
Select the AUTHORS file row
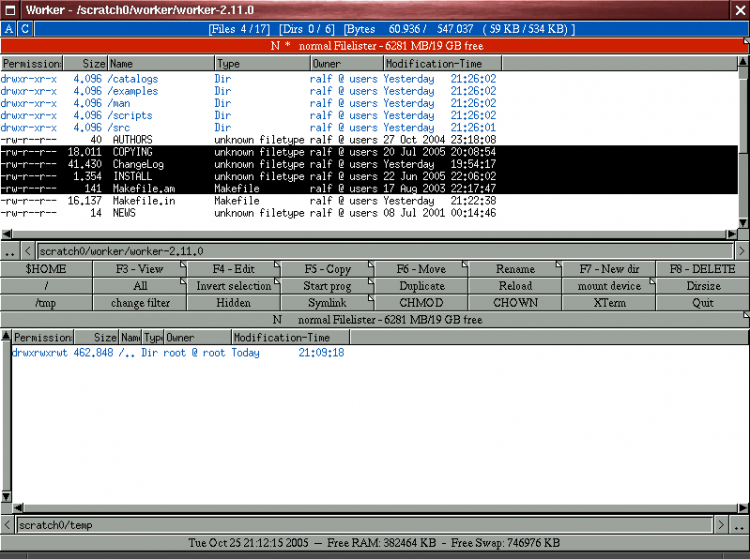pos(368,140)
